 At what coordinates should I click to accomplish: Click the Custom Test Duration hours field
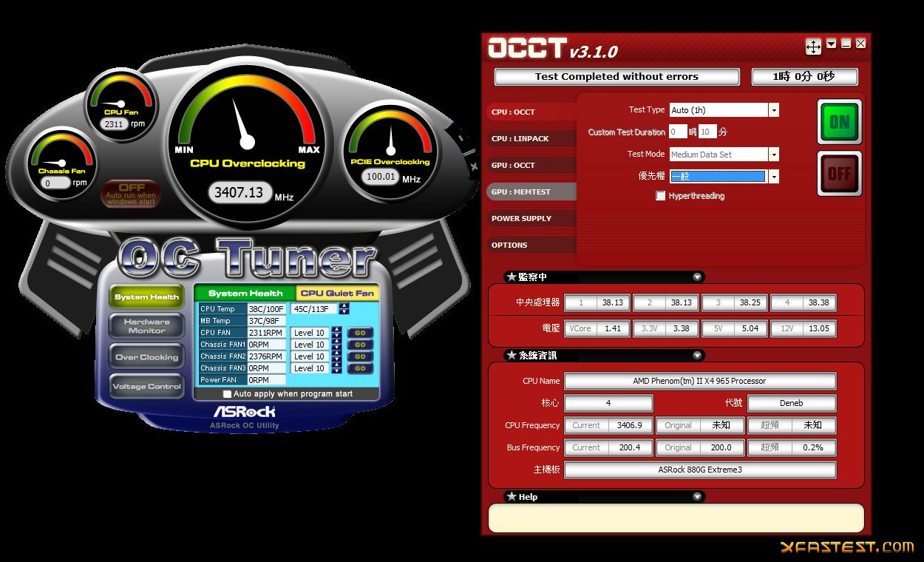[x=678, y=132]
